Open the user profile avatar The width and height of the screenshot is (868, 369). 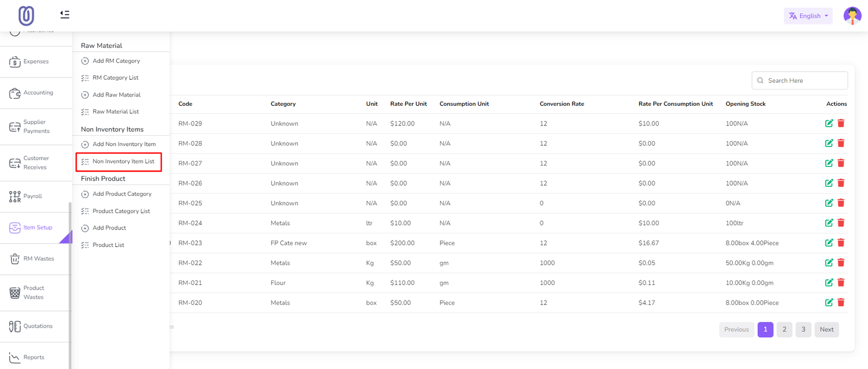pos(852,16)
